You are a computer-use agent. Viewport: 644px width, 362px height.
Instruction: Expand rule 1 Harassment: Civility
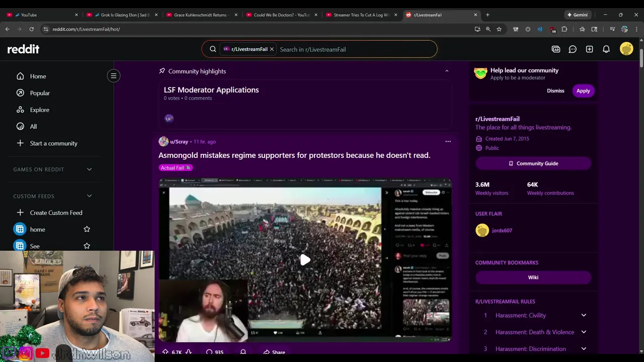pos(584,315)
